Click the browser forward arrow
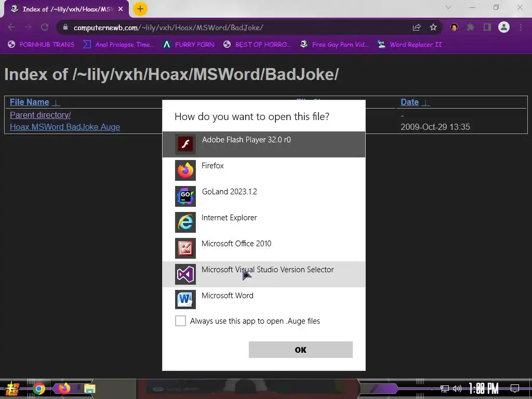This screenshot has height=399, width=532. click(x=28, y=27)
